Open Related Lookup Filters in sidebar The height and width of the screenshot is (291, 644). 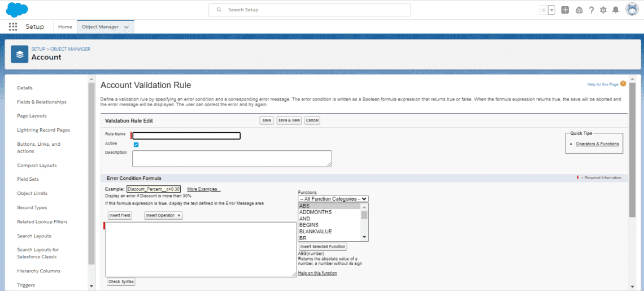click(x=42, y=222)
